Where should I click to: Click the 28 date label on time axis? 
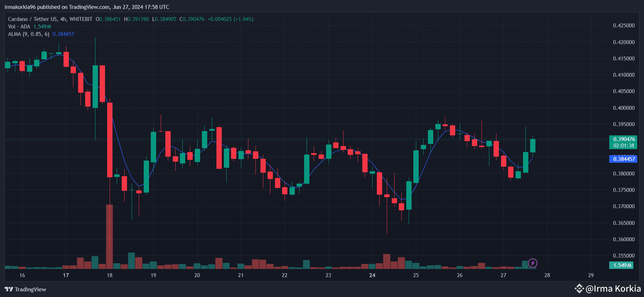pos(547,275)
